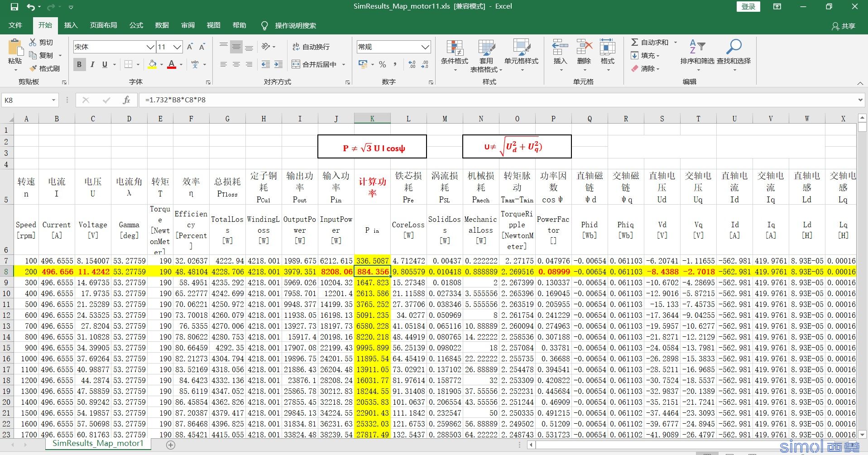The image size is (868, 455).
Task: Click the Login (登录) button
Action: click(748, 6)
